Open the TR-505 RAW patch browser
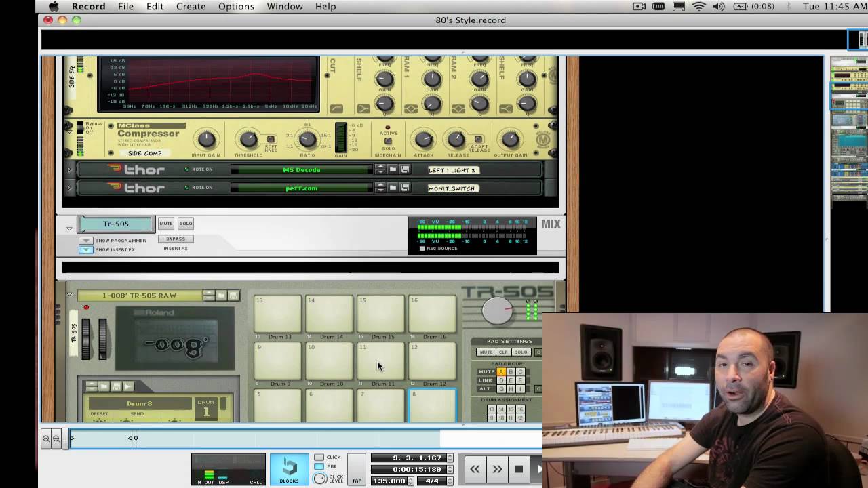 pyautogui.click(x=221, y=296)
